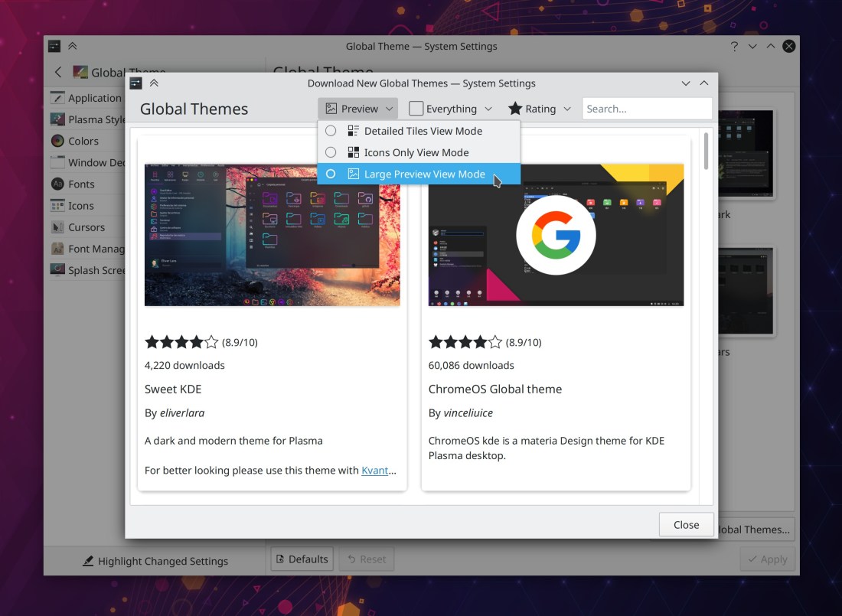Screen dimensions: 842x616
Task: Click the keep-above arrows icon in dialog titlebar
Action: tap(154, 83)
